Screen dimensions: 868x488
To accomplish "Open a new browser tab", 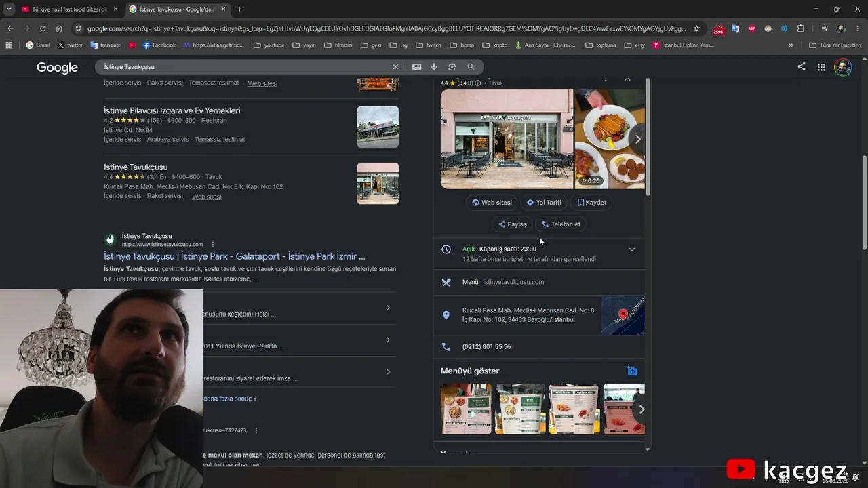I will click(239, 9).
